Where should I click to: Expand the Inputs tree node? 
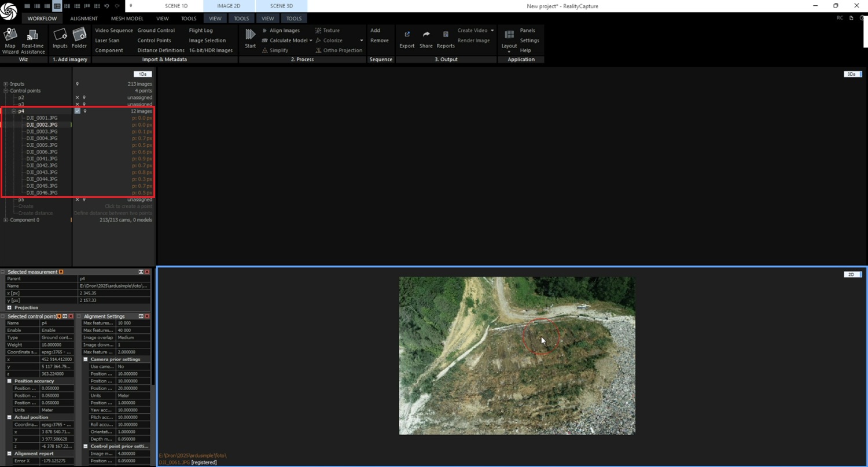6,84
